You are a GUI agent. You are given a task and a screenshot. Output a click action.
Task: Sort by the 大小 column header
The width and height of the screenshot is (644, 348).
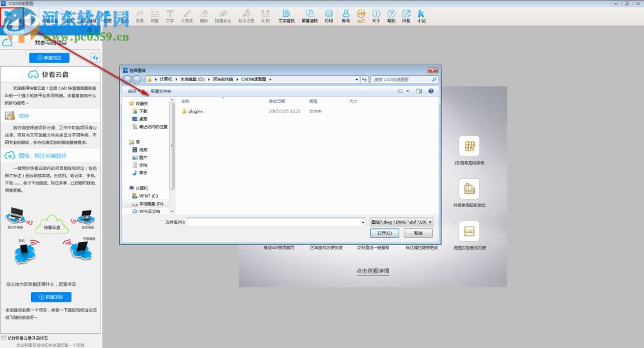pyautogui.click(x=353, y=101)
